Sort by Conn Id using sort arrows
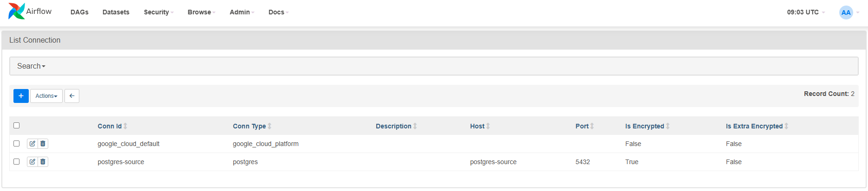 point(125,126)
